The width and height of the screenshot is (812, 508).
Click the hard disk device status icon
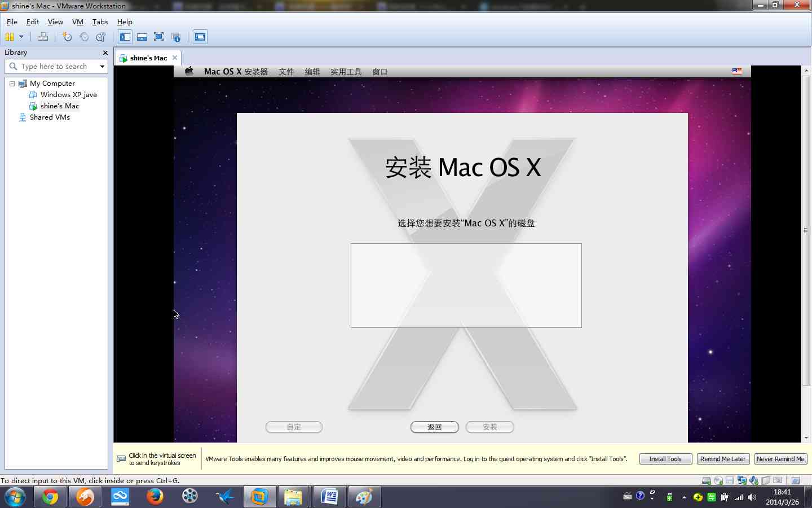pos(706,480)
